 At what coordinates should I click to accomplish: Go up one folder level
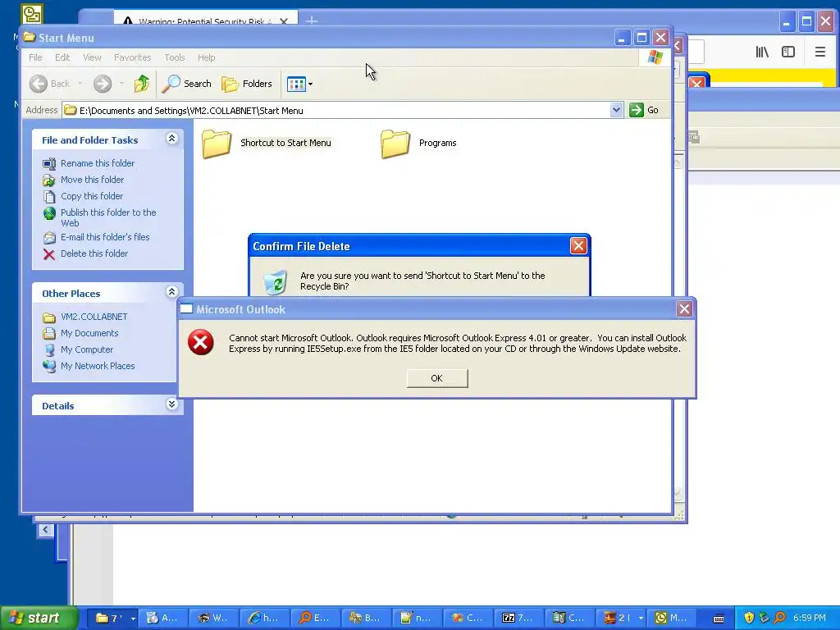142,84
